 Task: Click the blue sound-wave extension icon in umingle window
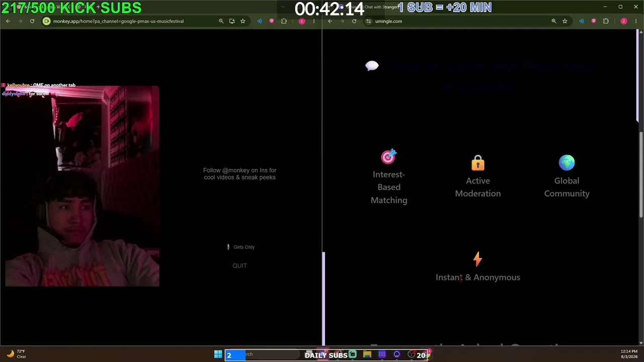pos(582,21)
